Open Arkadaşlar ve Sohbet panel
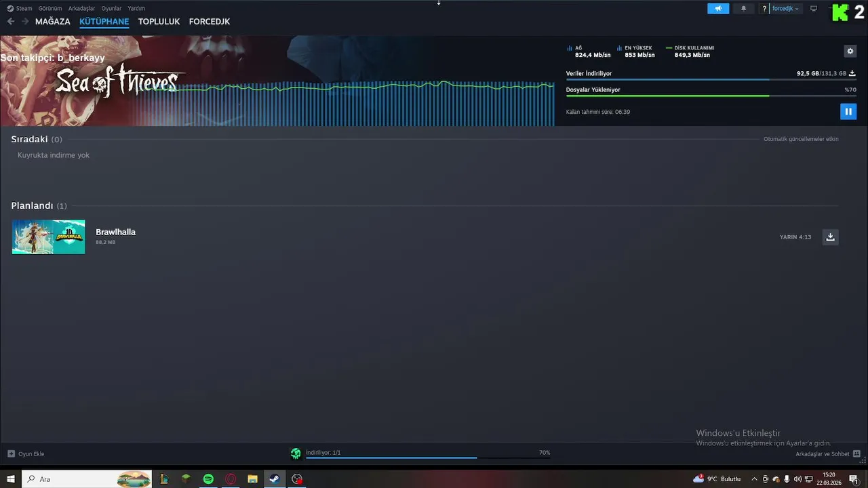 (x=828, y=453)
